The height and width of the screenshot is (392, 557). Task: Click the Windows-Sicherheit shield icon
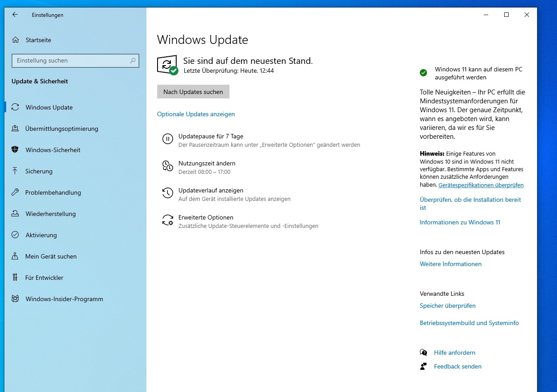pyautogui.click(x=15, y=150)
